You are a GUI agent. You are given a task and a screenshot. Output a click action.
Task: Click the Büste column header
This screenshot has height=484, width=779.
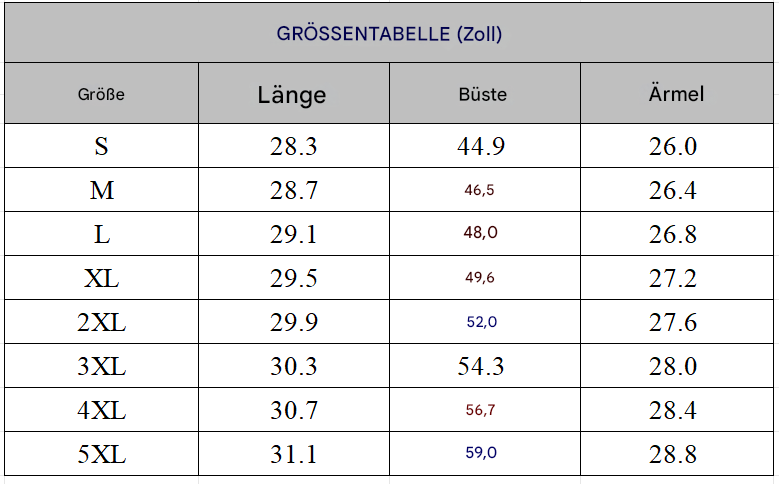coord(484,93)
